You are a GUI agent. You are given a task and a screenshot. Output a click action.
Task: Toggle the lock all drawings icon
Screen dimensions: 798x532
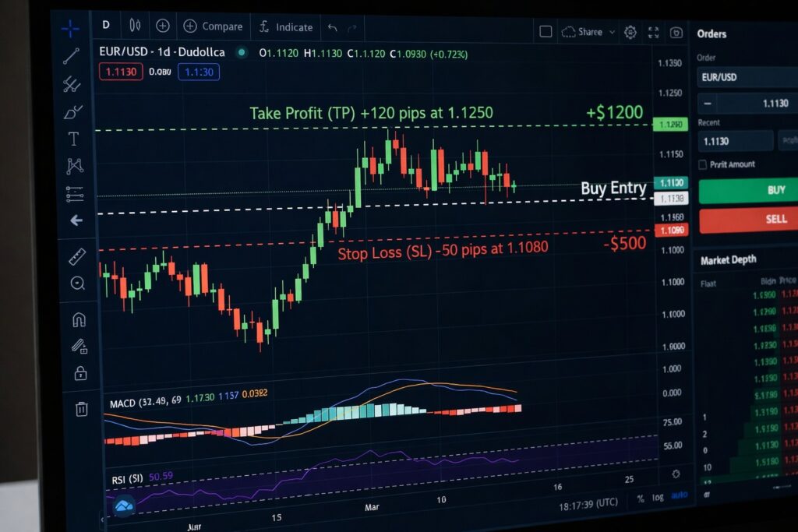pyautogui.click(x=80, y=373)
